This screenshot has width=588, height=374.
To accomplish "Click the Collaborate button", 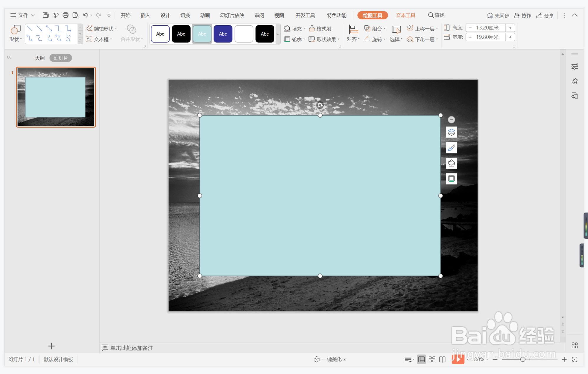I will (522, 15).
